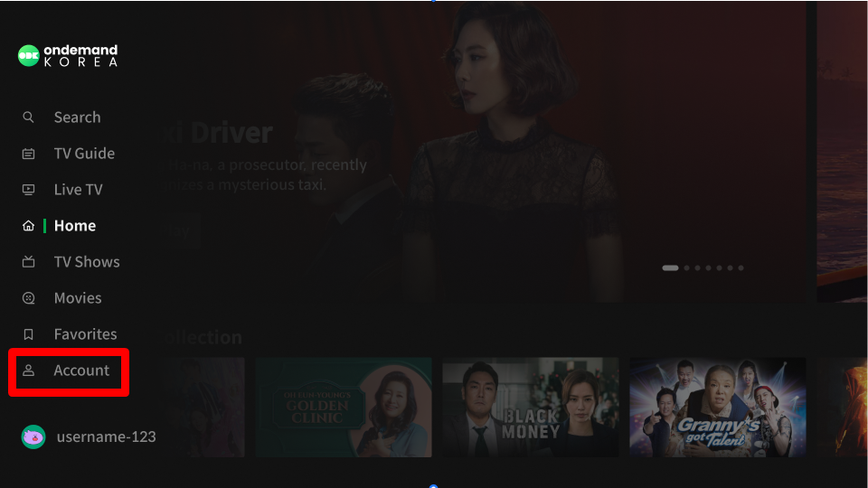The image size is (868, 488).
Task: Go to Live TV section
Action: click(x=78, y=190)
